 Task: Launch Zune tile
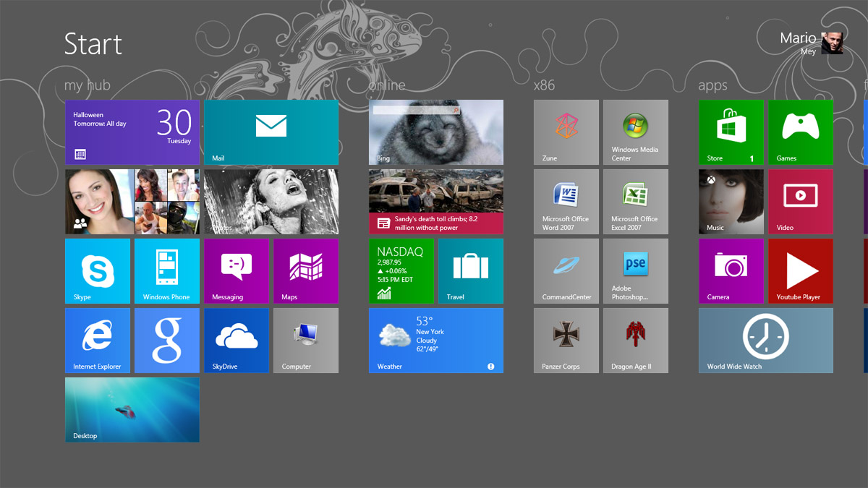566,132
